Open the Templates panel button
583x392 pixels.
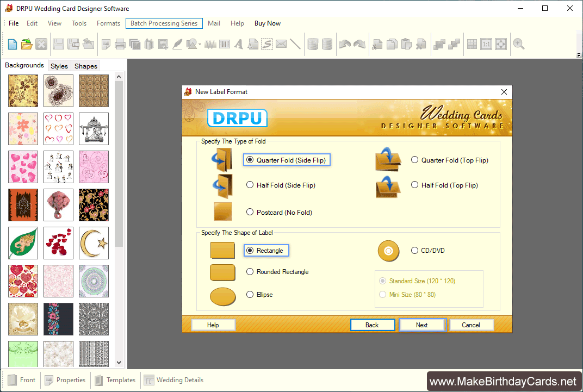pyautogui.click(x=115, y=379)
